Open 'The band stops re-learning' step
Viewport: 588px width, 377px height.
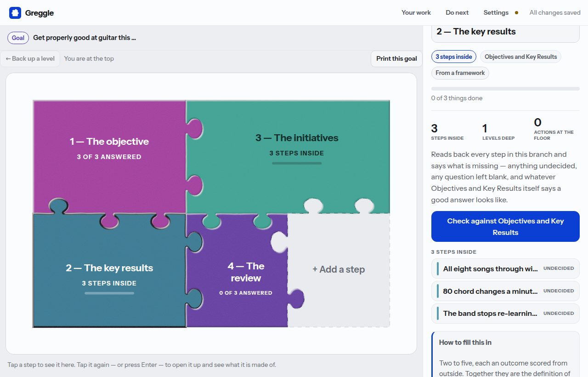(x=505, y=314)
